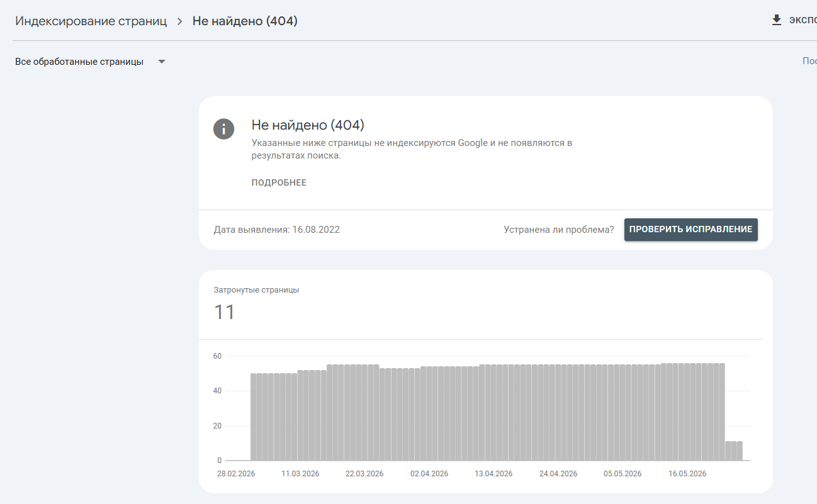Click the 11.03.2026 date label on chart
This screenshot has width=817, height=504.
300,474
